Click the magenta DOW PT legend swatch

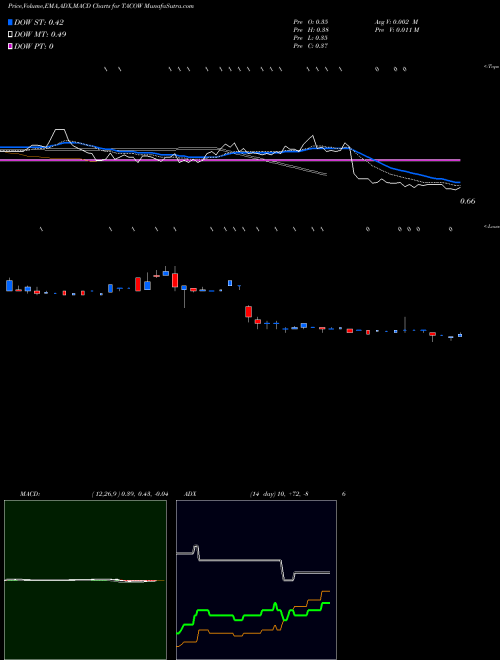pyautogui.click(x=11, y=46)
